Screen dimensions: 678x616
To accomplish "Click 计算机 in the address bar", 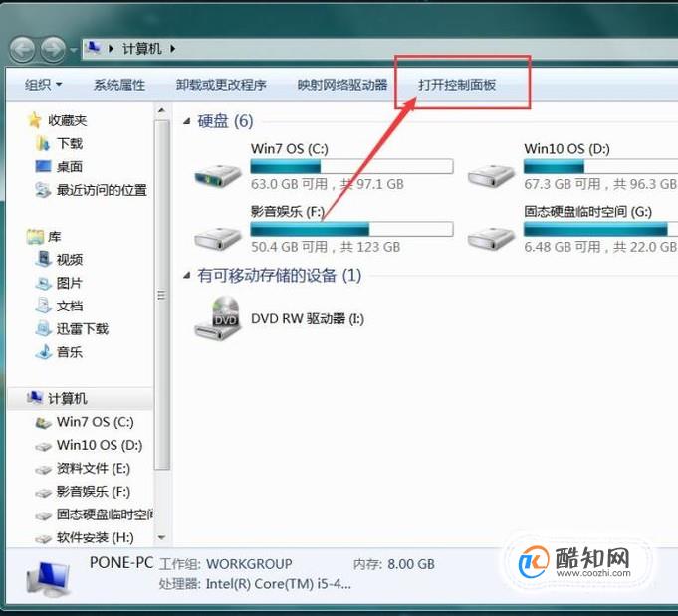I will coord(141,49).
